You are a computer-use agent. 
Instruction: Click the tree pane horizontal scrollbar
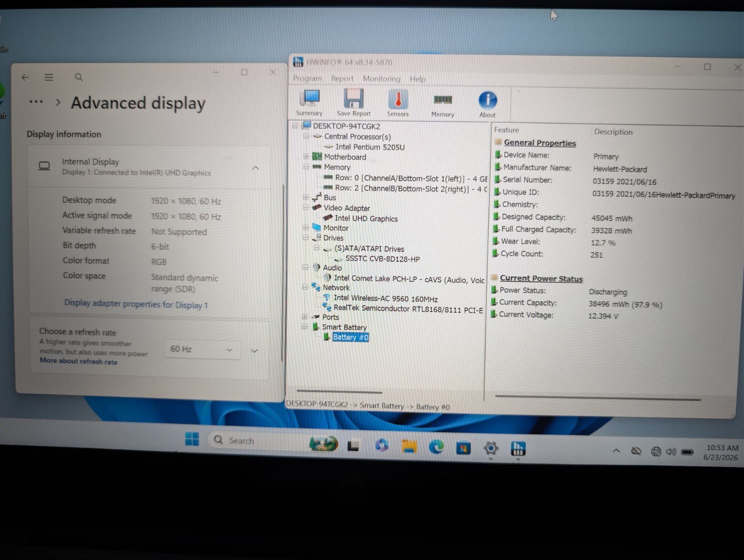pyautogui.click(x=339, y=391)
